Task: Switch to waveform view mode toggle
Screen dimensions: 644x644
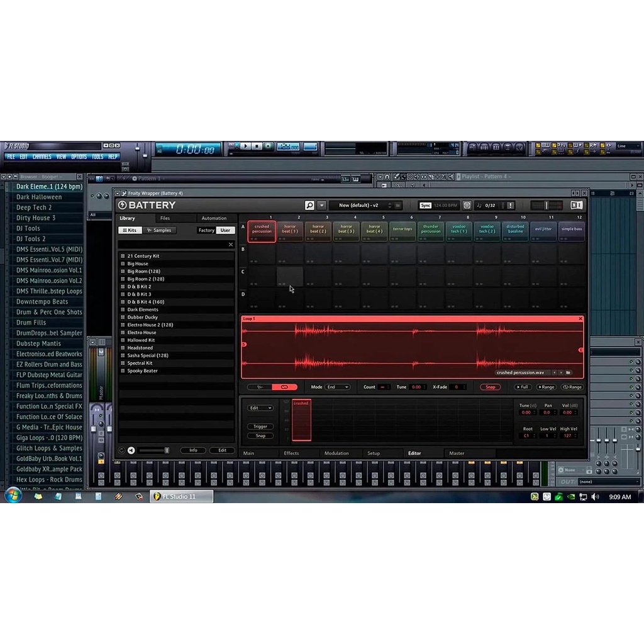Action: pyautogui.click(x=260, y=387)
